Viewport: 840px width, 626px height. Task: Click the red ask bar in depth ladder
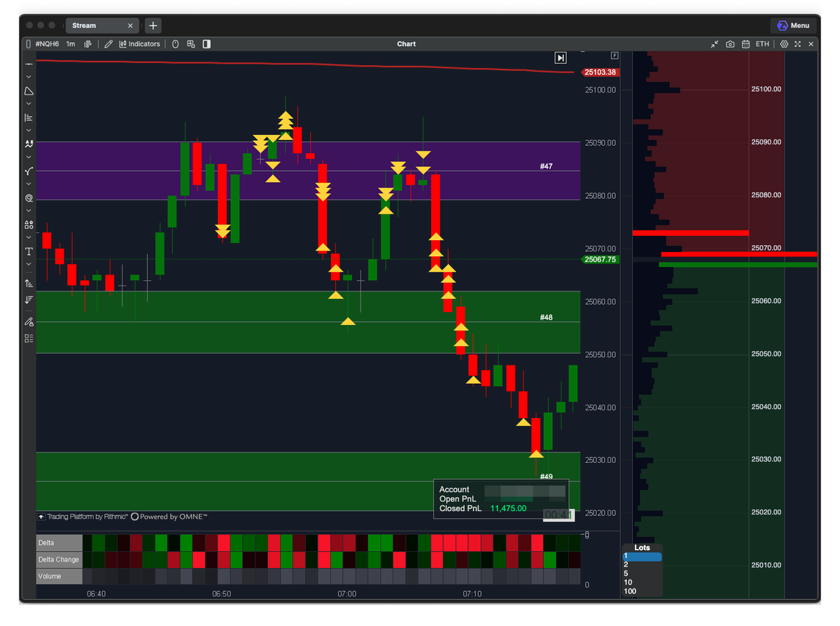739,254
